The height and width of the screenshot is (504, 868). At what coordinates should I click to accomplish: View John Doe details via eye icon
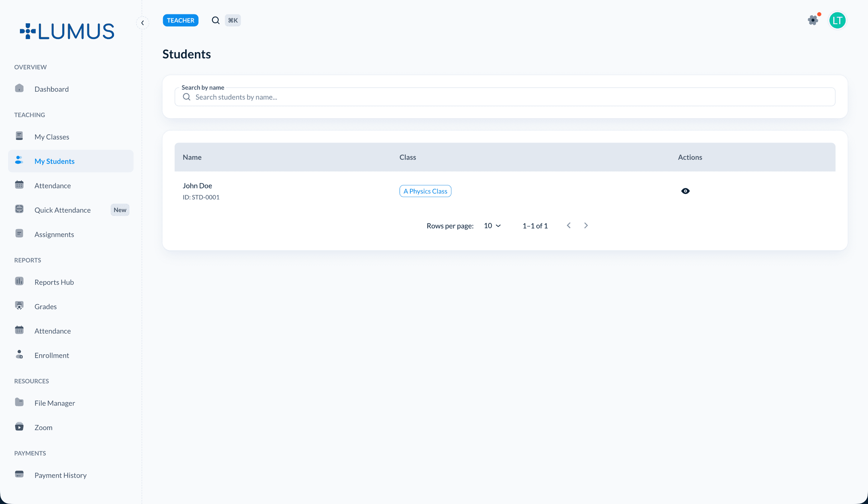coord(685,191)
